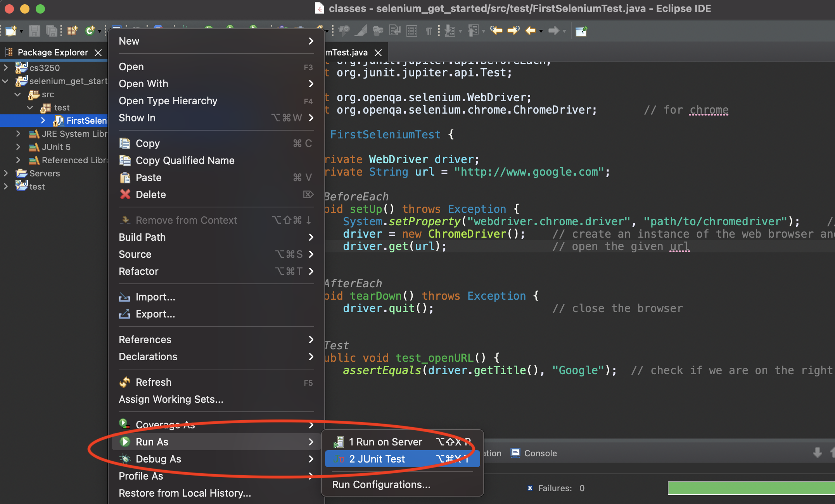This screenshot has height=504, width=835.
Task: Collapse the test package node
Action: (x=30, y=107)
